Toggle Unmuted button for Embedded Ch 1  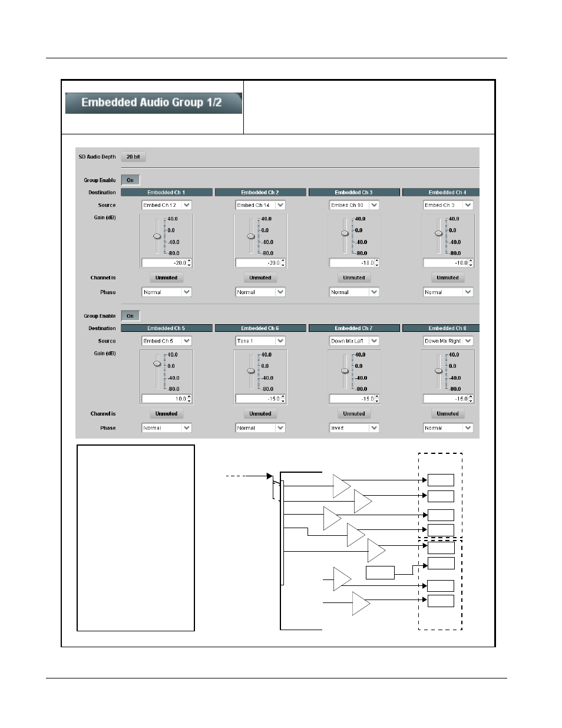point(166,278)
